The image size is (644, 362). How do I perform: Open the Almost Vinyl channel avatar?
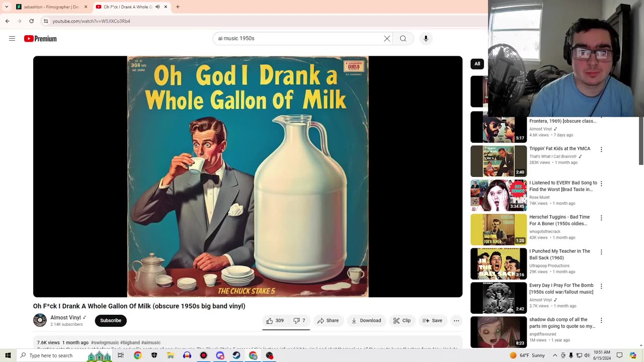pos(40,320)
